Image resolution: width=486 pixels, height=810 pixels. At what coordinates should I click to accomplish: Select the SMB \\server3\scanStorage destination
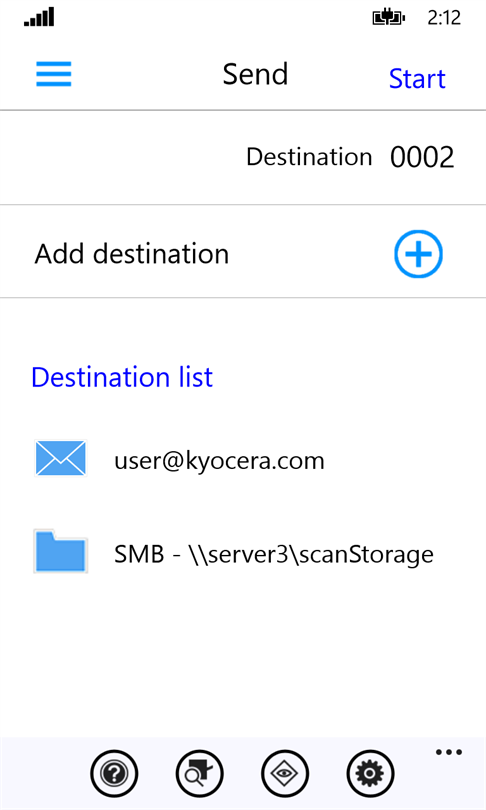tap(274, 554)
